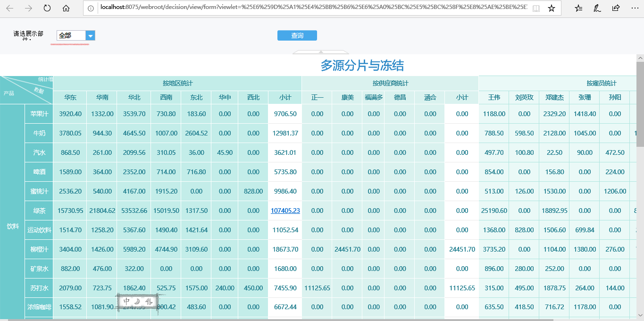Select the 涵合 supplier header
This screenshot has width=644, height=321.
pos(430,97)
